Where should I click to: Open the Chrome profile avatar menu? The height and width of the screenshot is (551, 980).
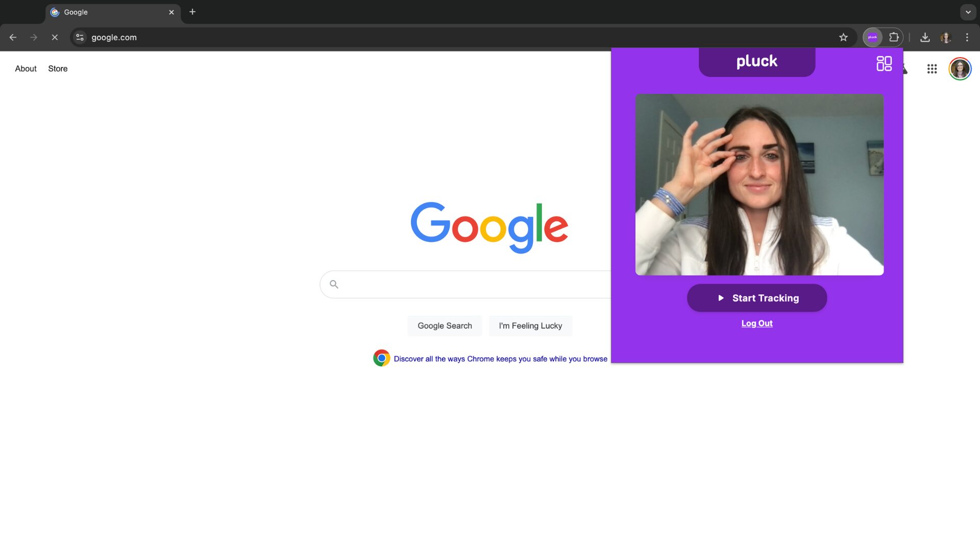(946, 37)
